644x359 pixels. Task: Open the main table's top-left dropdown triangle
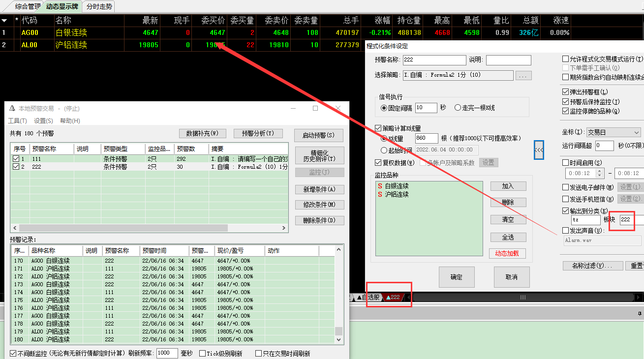point(4,21)
